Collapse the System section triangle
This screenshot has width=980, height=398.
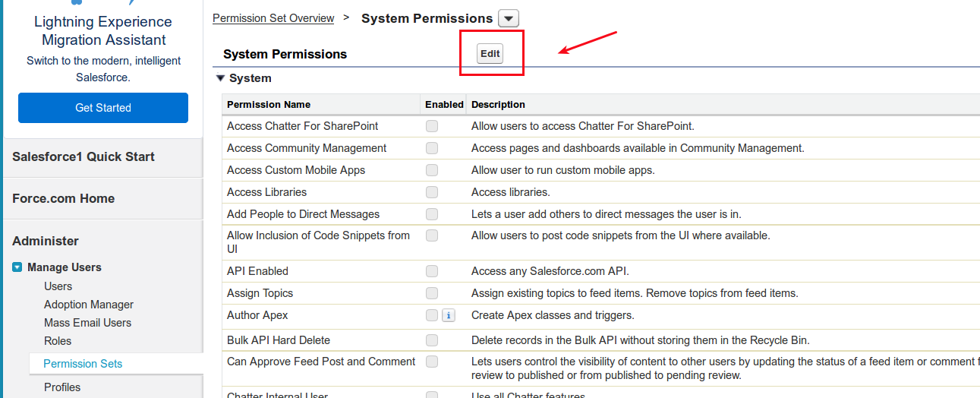[221, 77]
